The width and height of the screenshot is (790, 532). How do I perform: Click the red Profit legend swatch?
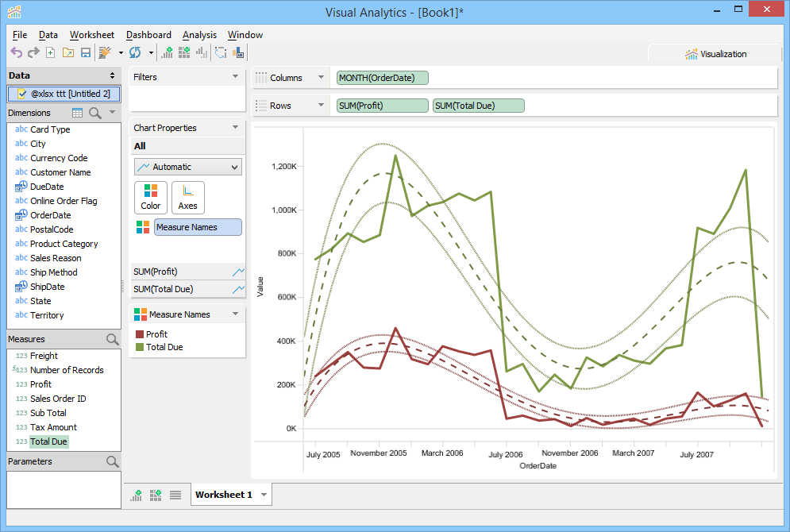[140, 334]
